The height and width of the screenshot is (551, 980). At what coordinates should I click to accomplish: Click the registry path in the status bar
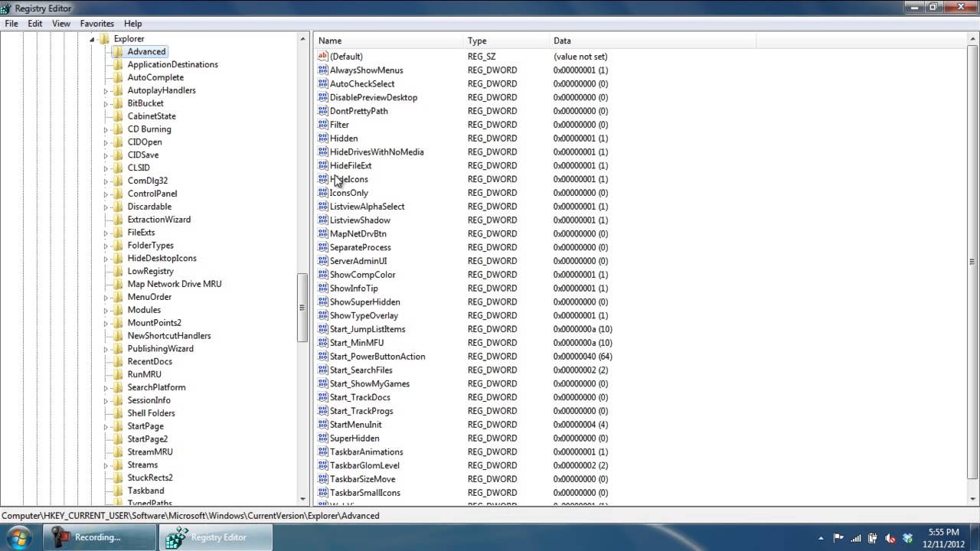[191, 516]
